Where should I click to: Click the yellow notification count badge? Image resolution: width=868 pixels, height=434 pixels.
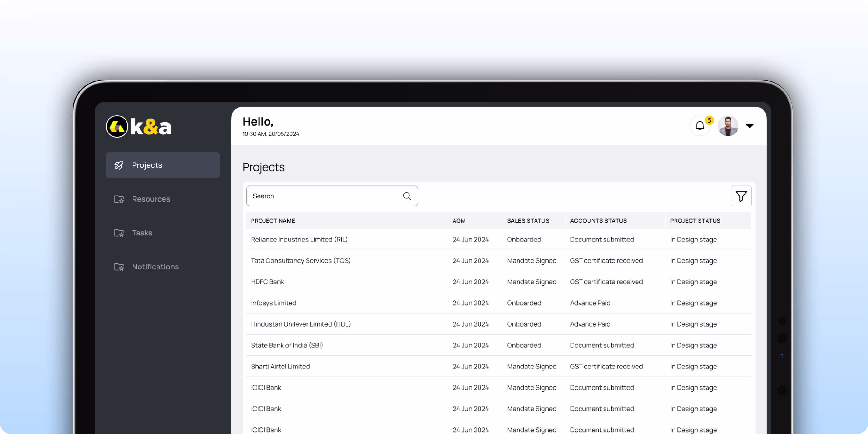click(709, 120)
